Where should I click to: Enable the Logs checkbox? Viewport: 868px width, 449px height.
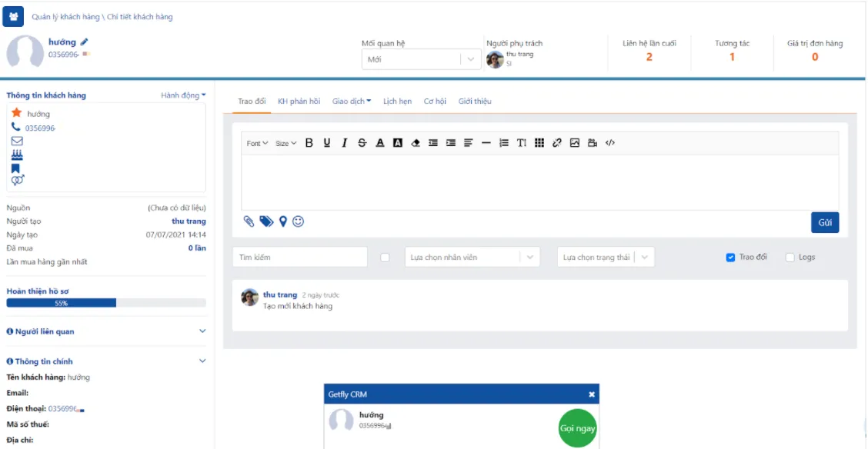pos(790,258)
